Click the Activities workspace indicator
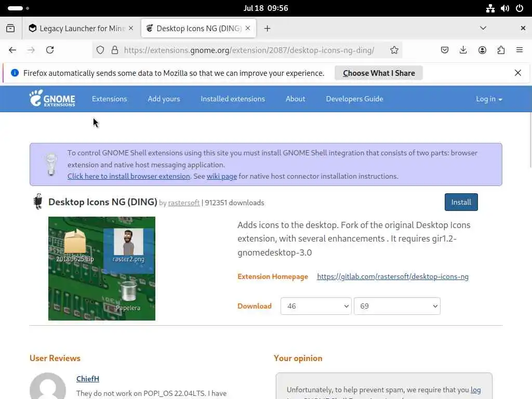The image size is (532, 399). pyautogui.click(x=18, y=8)
